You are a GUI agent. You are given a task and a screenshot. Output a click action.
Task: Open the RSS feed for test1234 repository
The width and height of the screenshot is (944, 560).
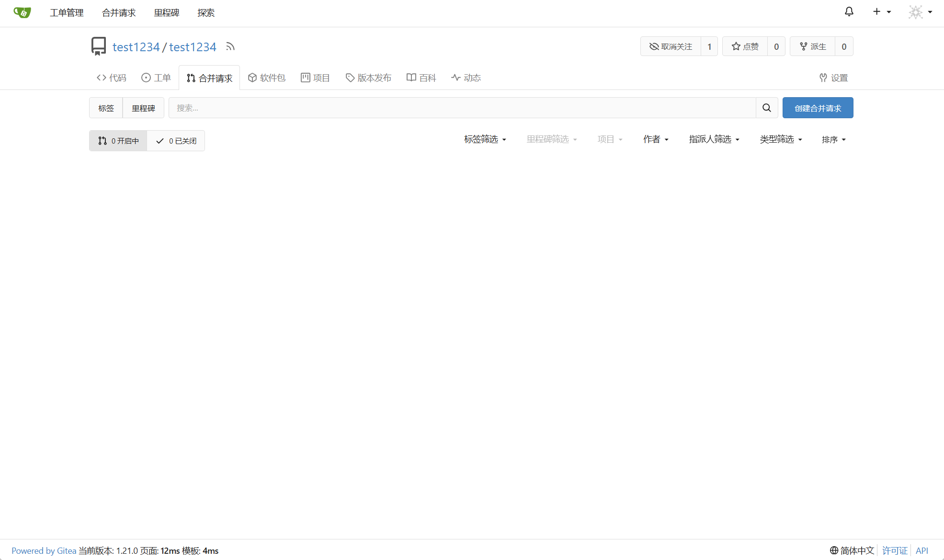coord(230,46)
